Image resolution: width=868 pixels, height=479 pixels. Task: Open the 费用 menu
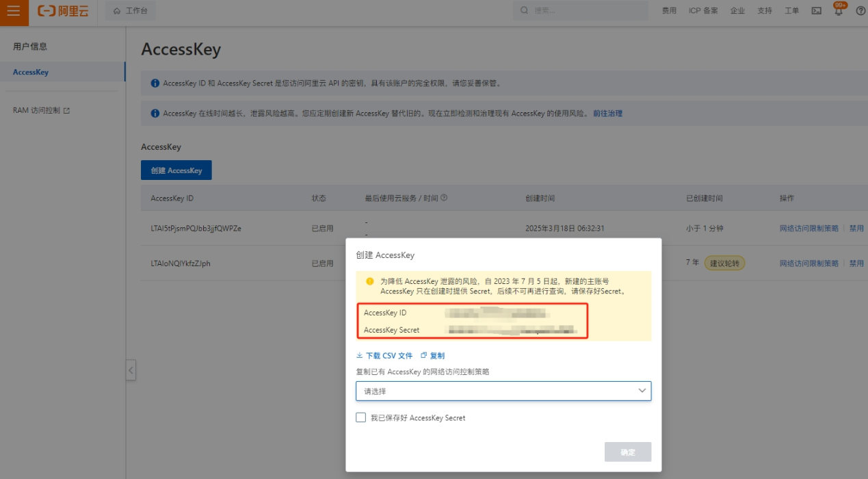669,11
